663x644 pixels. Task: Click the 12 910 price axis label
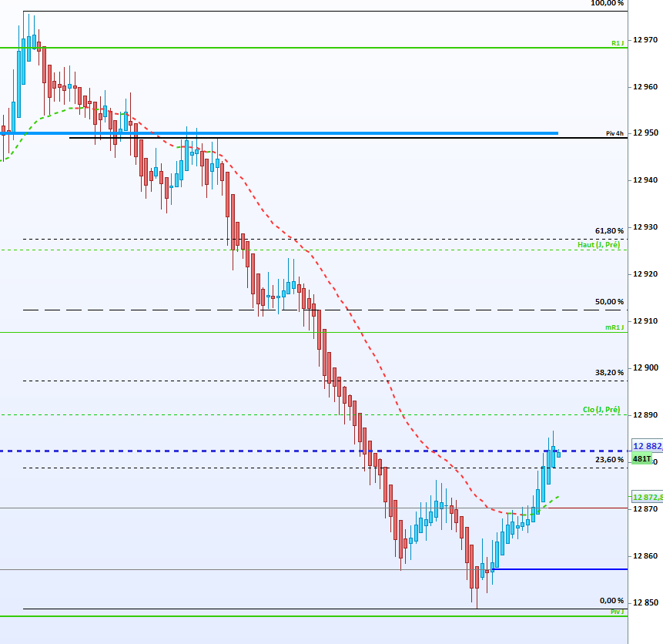click(x=645, y=320)
